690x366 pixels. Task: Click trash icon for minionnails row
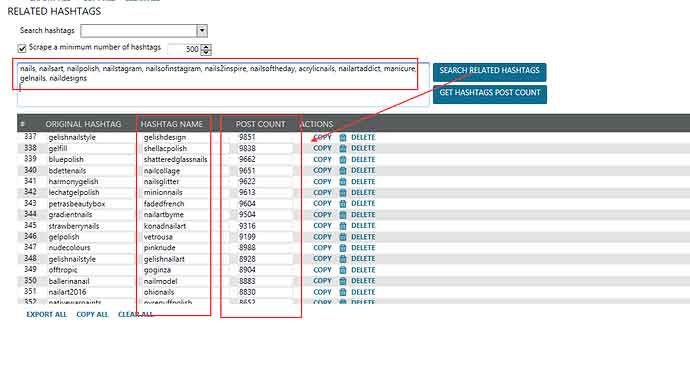(343, 193)
